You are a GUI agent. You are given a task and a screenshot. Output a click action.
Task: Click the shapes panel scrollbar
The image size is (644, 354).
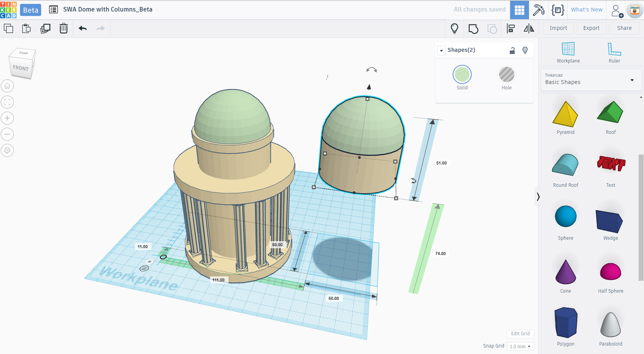pos(641,217)
